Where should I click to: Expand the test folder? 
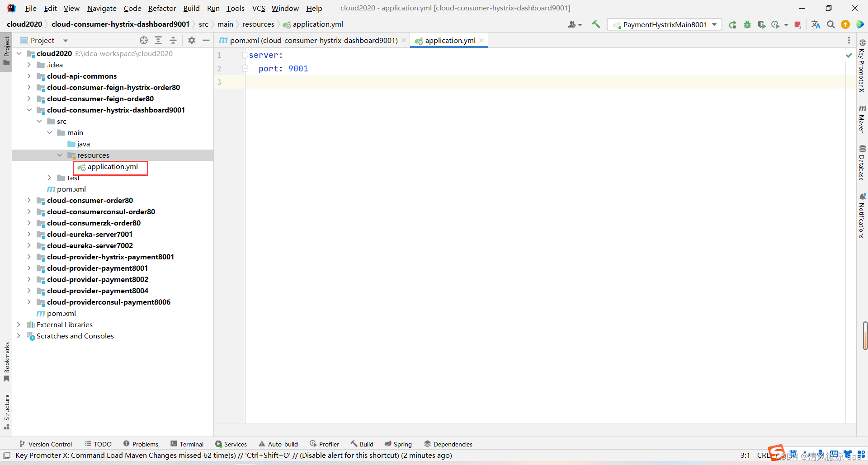click(x=49, y=178)
